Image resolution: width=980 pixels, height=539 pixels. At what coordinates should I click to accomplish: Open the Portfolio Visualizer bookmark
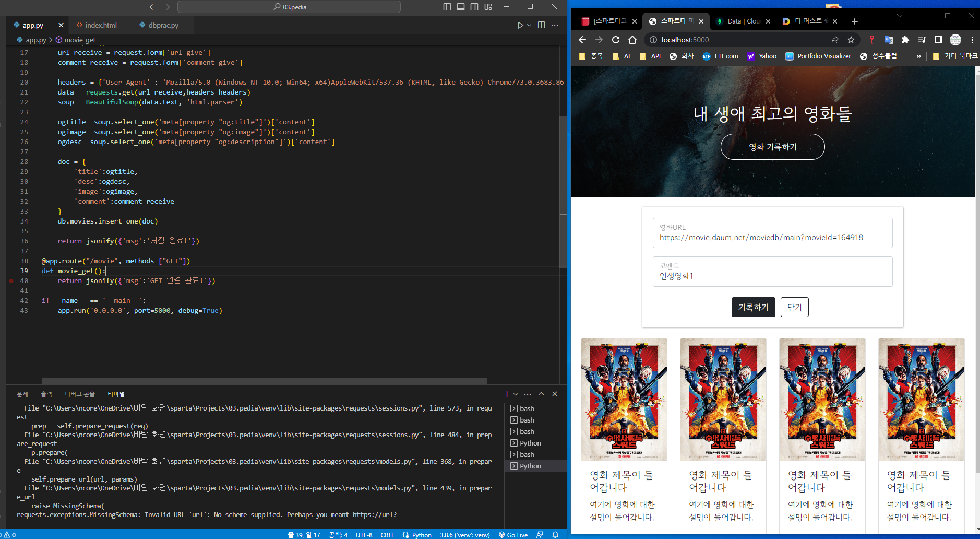coord(819,56)
